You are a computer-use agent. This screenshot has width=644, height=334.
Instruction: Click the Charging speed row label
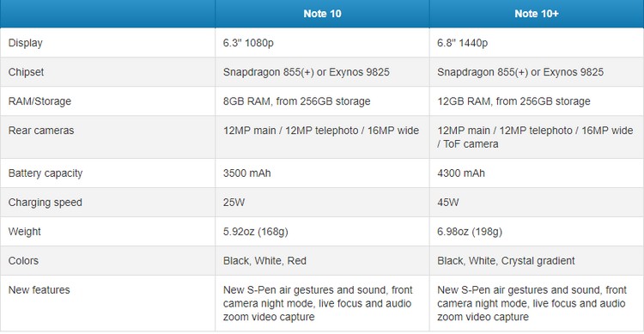(46, 202)
